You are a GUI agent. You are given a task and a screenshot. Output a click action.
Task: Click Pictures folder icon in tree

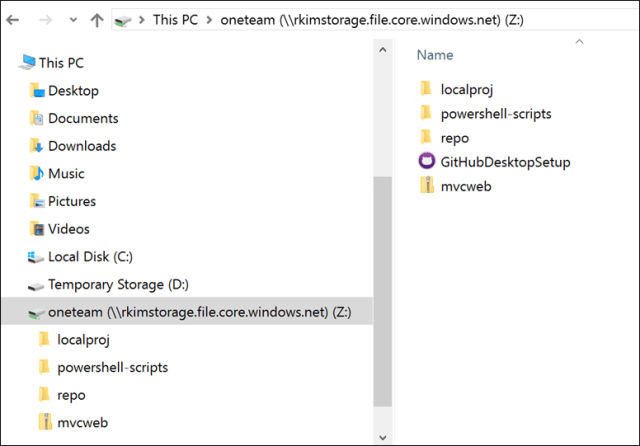pos(37,201)
